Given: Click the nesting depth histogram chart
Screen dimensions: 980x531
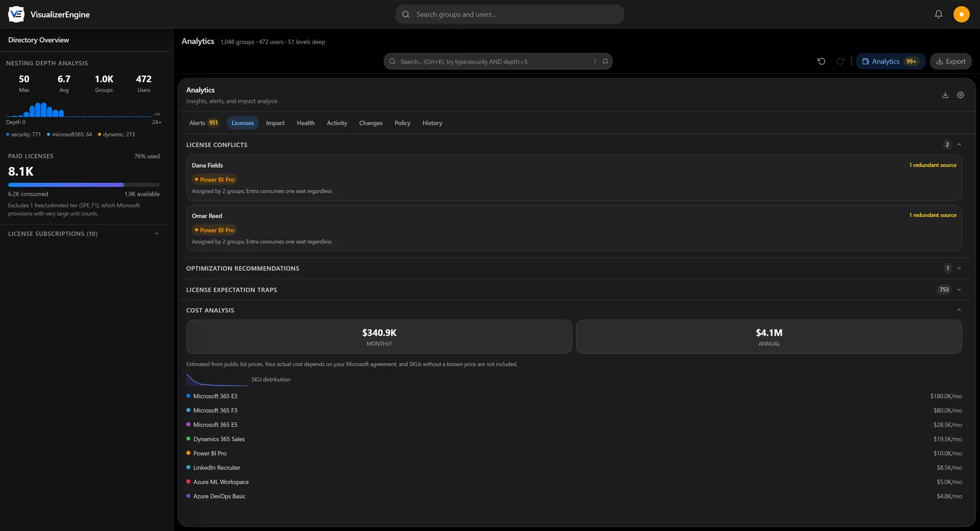Looking at the screenshot, I should (x=79, y=109).
